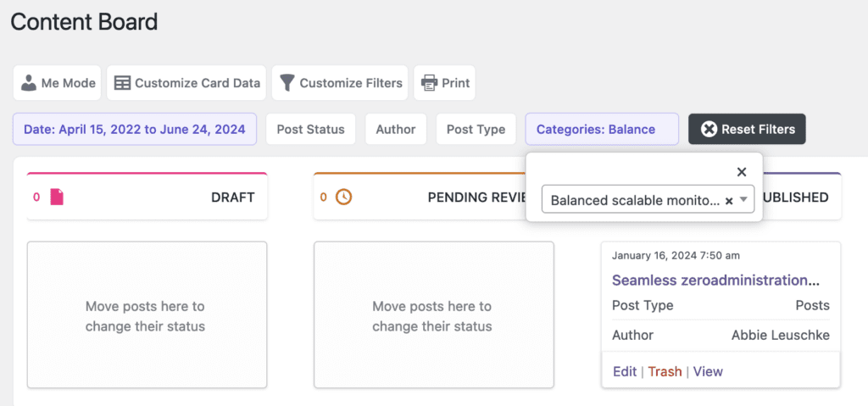The height and width of the screenshot is (406, 868).
Task: Click the Pending Review clock icon
Action: click(x=344, y=197)
